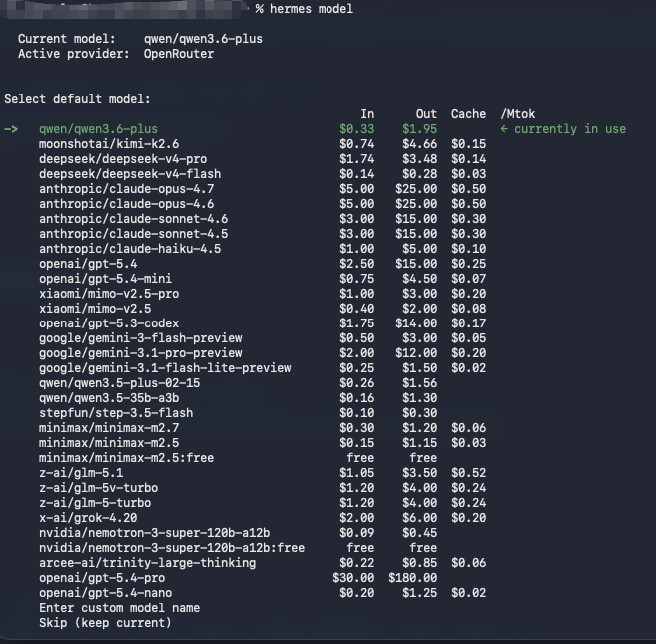The height and width of the screenshot is (644, 656).
Task: Select z-ai/glm-5.1 model
Action: 81,473
